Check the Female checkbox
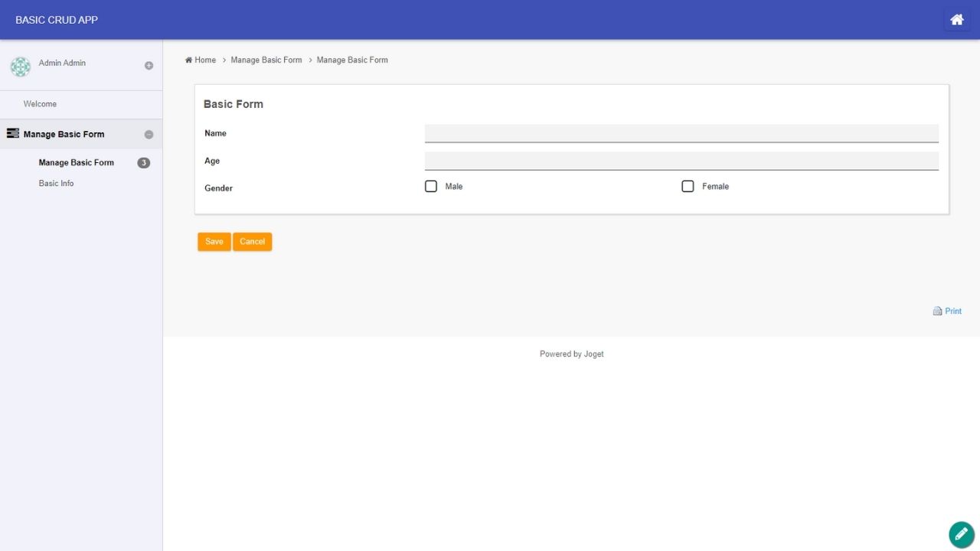Screen dimensions: 980x551 (x=688, y=187)
